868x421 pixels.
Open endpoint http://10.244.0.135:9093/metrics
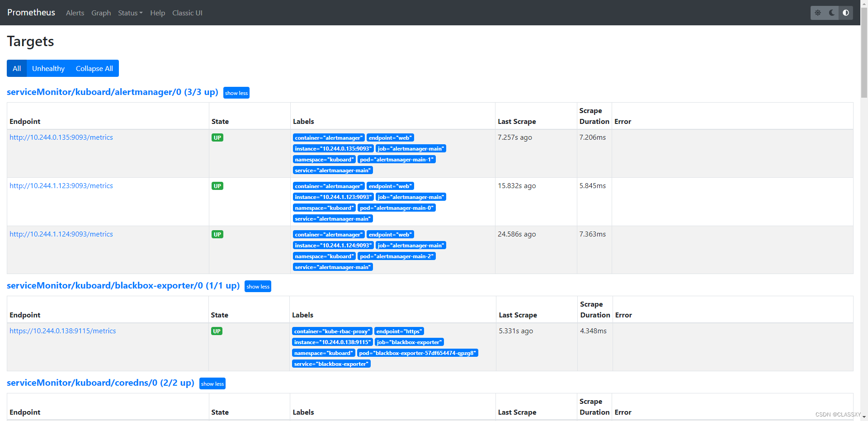click(61, 137)
